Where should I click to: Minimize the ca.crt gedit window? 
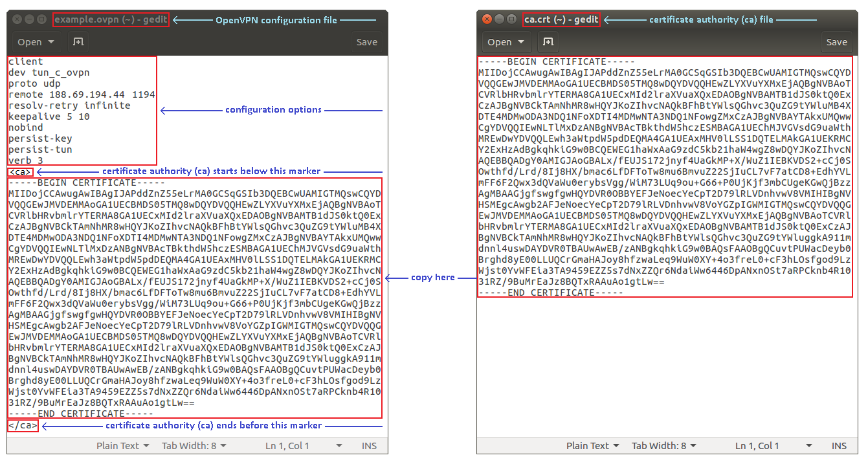(x=500, y=20)
